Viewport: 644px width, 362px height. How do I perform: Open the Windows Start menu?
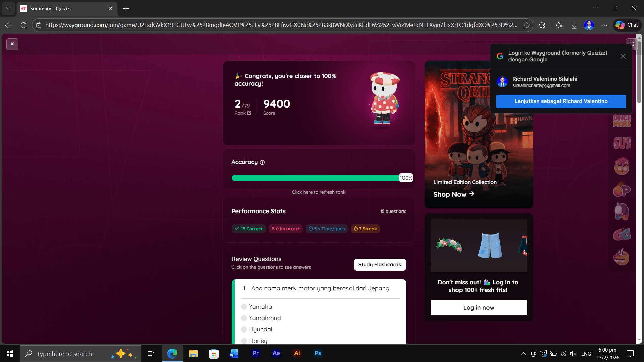[x=10, y=354]
